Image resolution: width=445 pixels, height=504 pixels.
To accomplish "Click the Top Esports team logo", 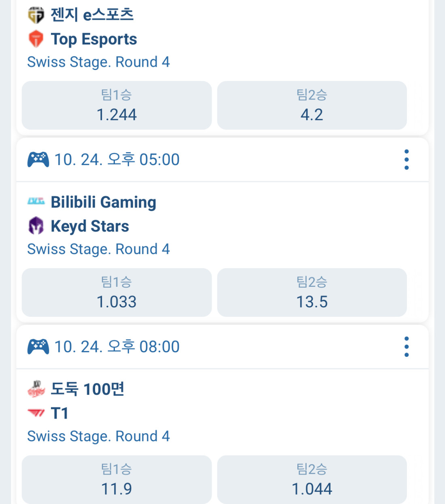I will pos(36,39).
